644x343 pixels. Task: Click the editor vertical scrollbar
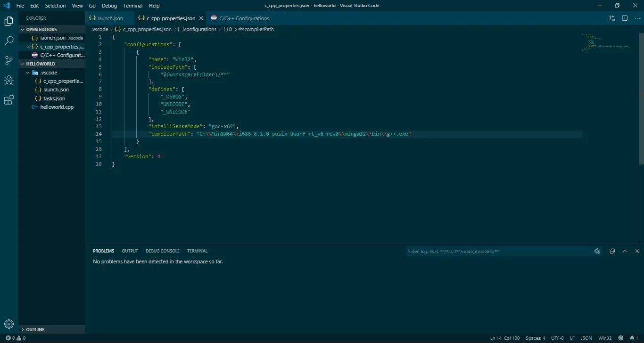pyautogui.click(x=641, y=98)
